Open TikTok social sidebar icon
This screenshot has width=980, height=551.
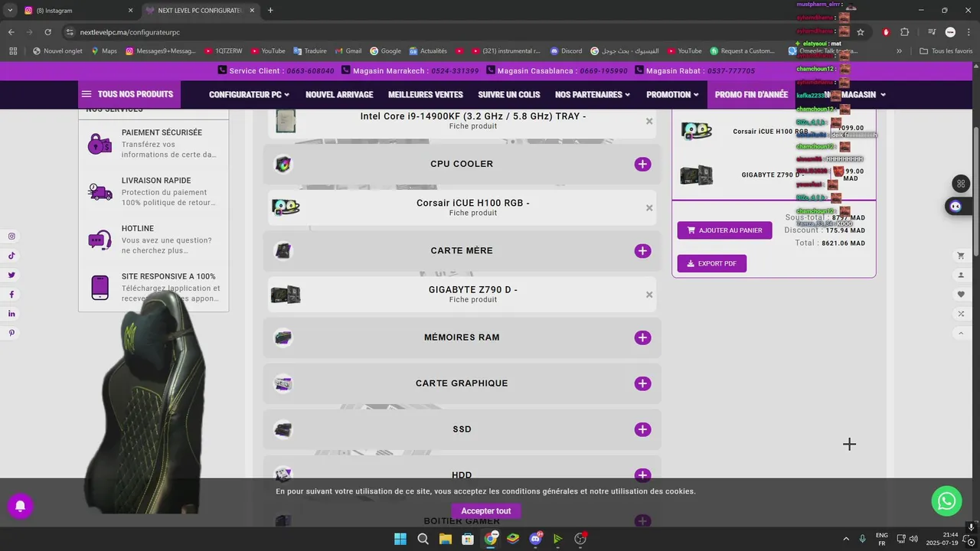(x=11, y=256)
